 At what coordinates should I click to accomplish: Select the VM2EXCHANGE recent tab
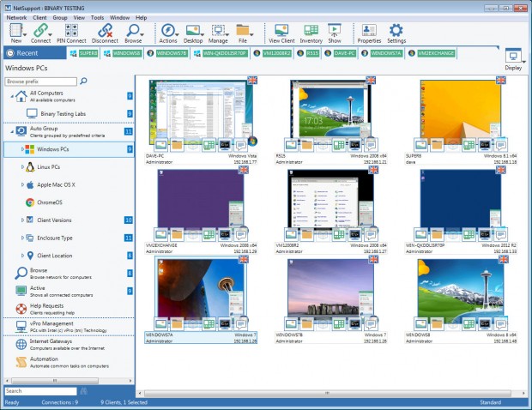point(432,53)
